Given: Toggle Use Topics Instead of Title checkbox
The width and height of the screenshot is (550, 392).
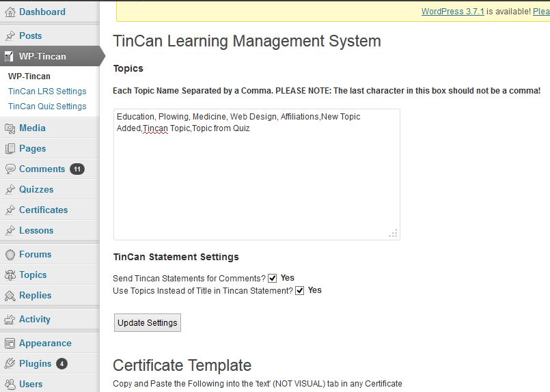Looking at the screenshot, I should pos(299,291).
